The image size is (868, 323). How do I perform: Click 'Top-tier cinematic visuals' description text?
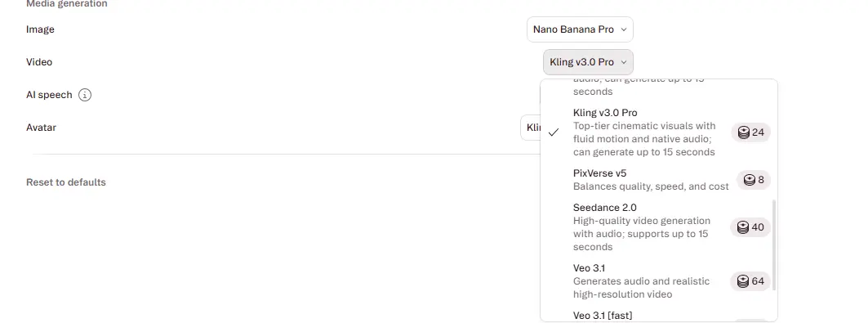[644, 138]
